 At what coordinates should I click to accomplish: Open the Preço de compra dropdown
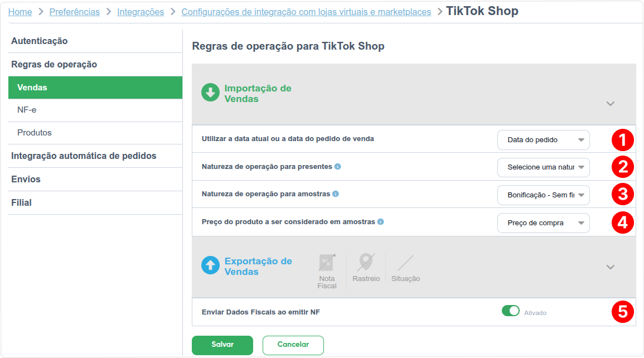coord(544,223)
